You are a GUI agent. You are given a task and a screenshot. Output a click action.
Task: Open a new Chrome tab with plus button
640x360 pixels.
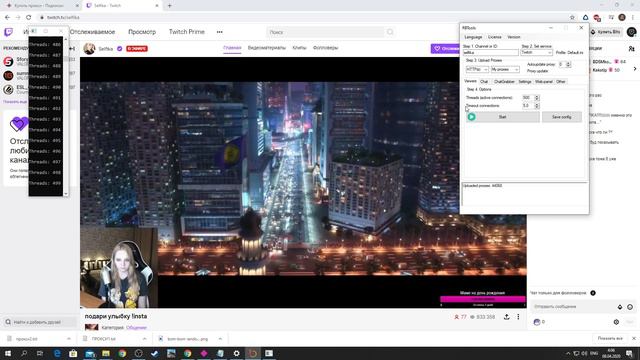point(169,6)
